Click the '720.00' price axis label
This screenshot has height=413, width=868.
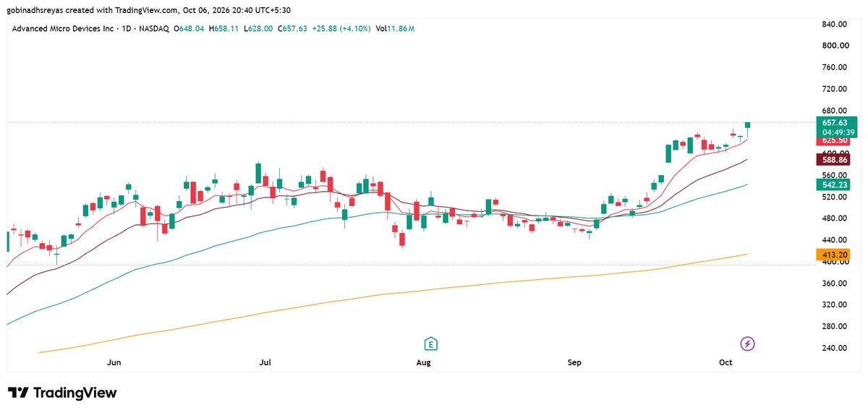point(833,89)
